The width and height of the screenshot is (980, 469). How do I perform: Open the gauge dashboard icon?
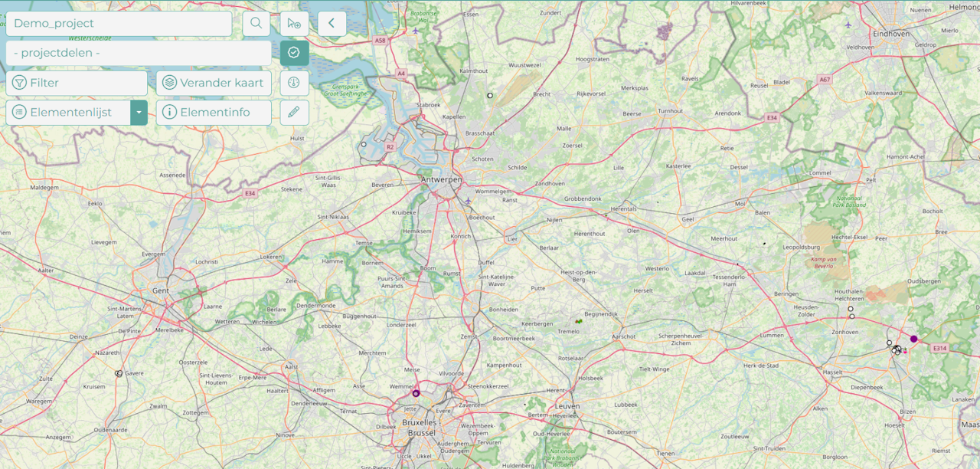click(294, 83)
